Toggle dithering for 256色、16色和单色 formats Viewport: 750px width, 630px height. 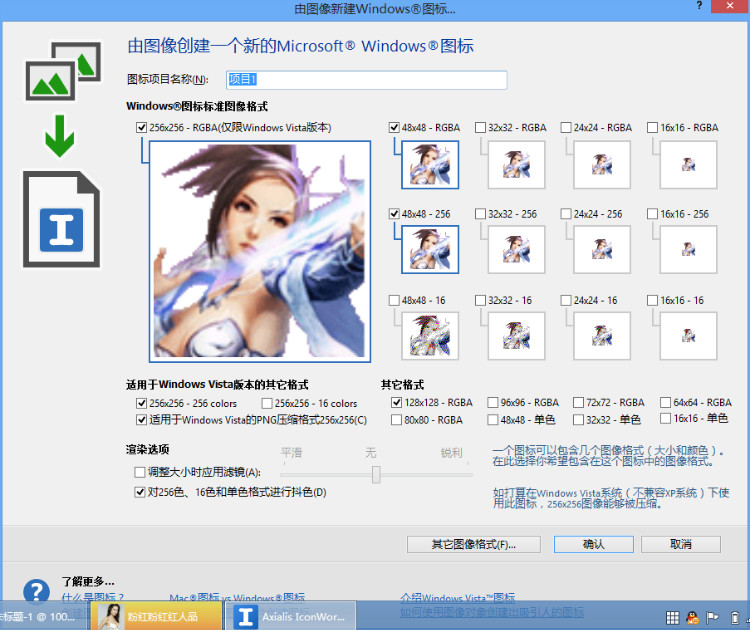coord(140,492)
